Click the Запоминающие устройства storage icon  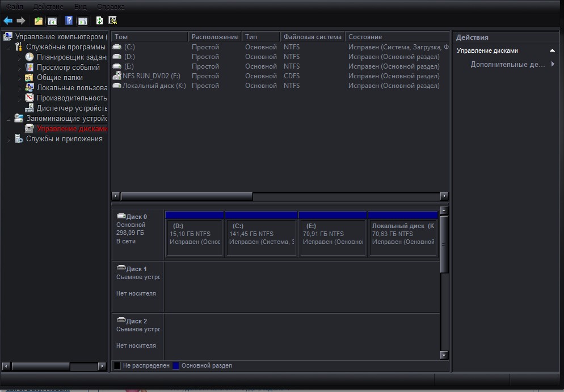coord(19,118)
